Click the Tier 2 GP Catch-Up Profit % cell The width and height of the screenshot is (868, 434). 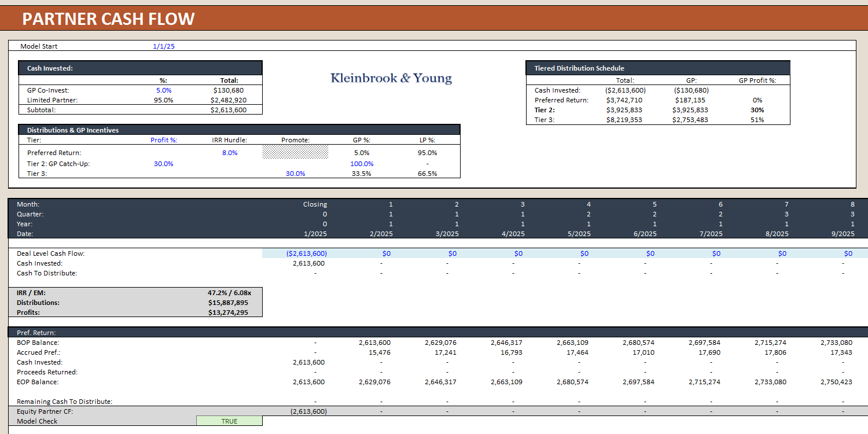[x=164, y=164]
